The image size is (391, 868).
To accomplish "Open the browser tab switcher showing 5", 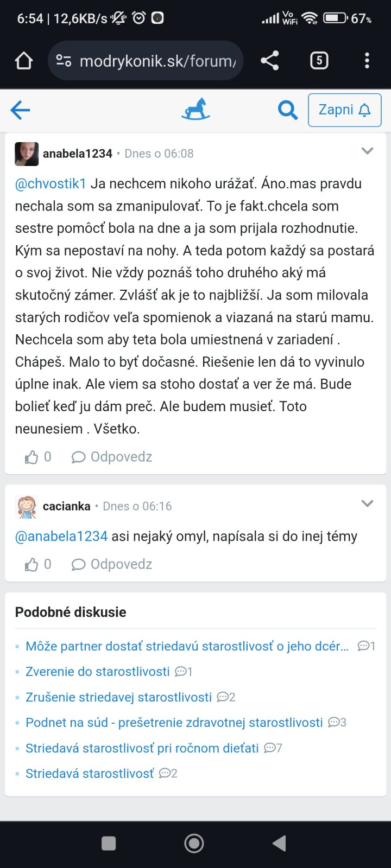I will (x=319, y=61).
